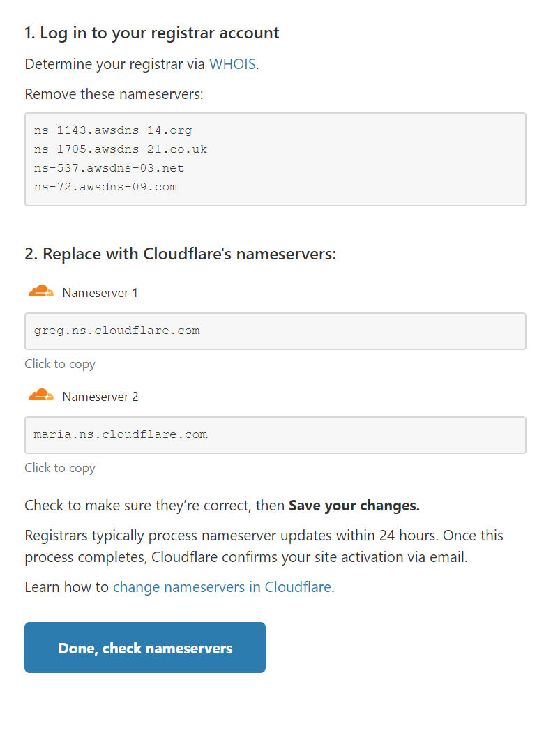The width and height of the screenshot is (560, 735).
Task: Select the maria.ns.cloudflare.com nameserver field
Action: point(275,435)
